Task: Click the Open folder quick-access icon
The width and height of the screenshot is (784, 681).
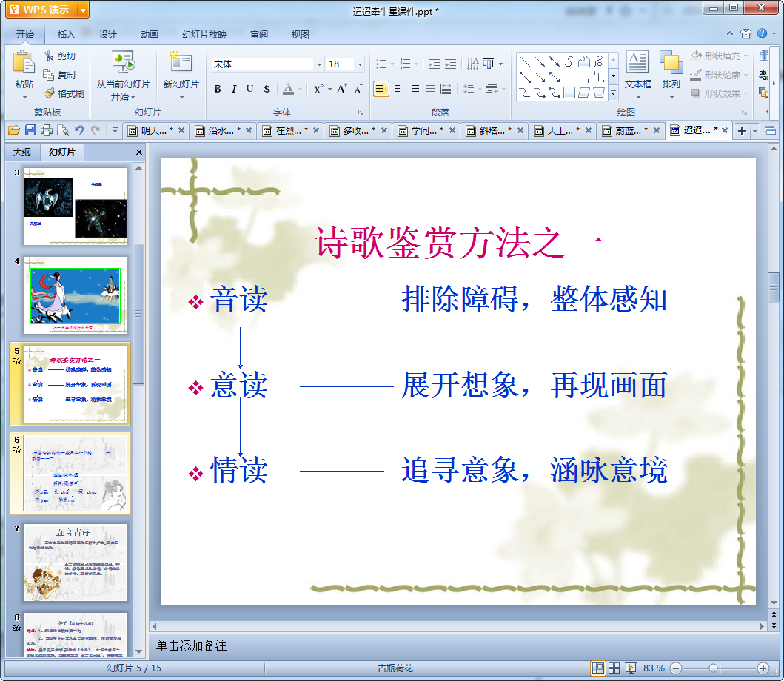Action: [14, 130]
